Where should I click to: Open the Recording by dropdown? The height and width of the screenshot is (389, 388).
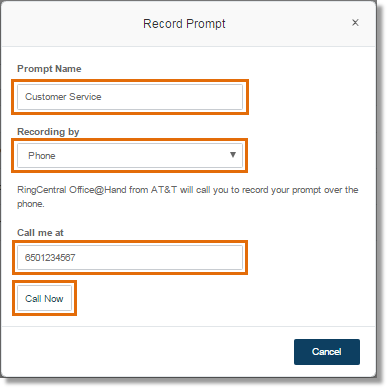pos(130,155)
